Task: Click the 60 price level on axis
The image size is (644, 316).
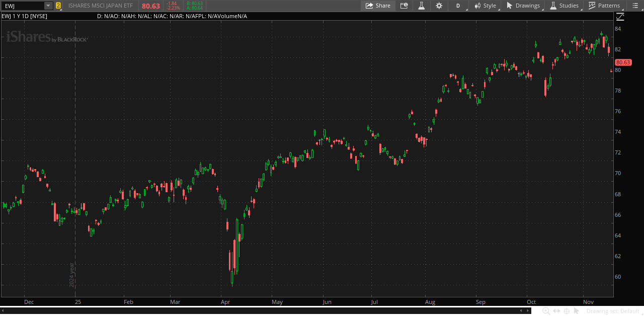Action: click(x=617, y=277)
